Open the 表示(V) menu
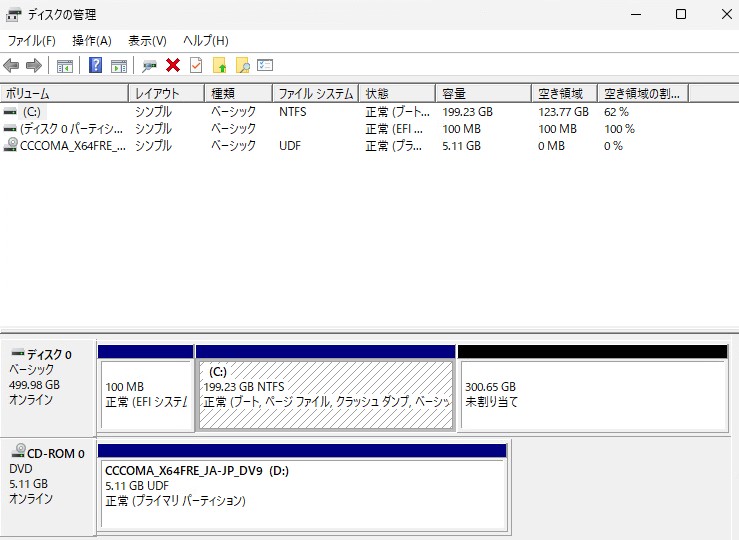 pyautogui.click(x=148, y=41)
